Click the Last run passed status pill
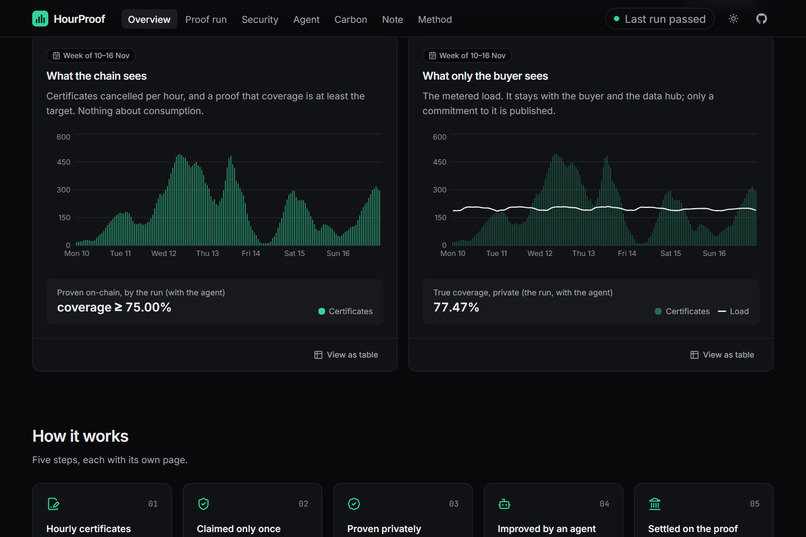 660,19
